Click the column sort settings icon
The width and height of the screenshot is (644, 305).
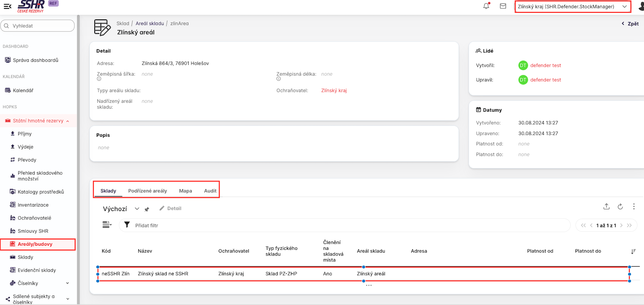point(633,251)
